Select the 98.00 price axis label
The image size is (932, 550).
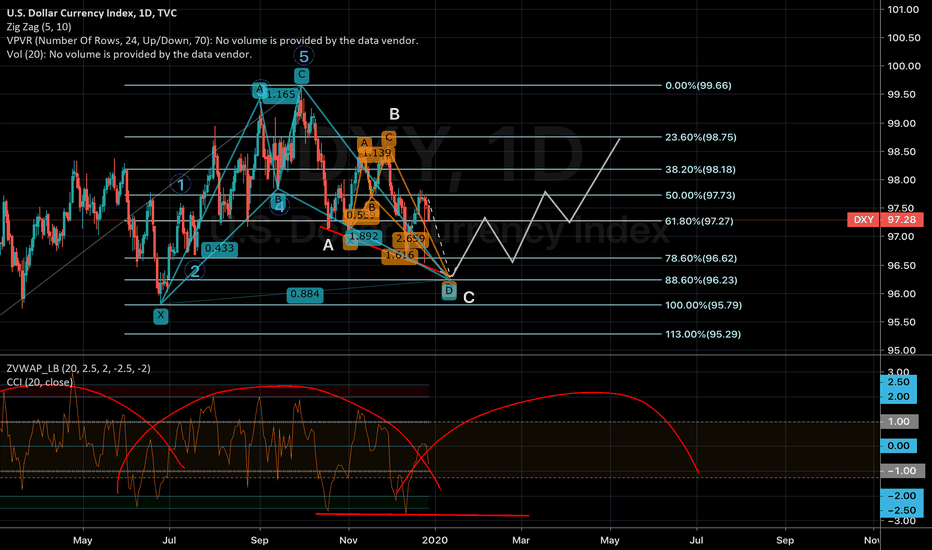click(902, 180)
